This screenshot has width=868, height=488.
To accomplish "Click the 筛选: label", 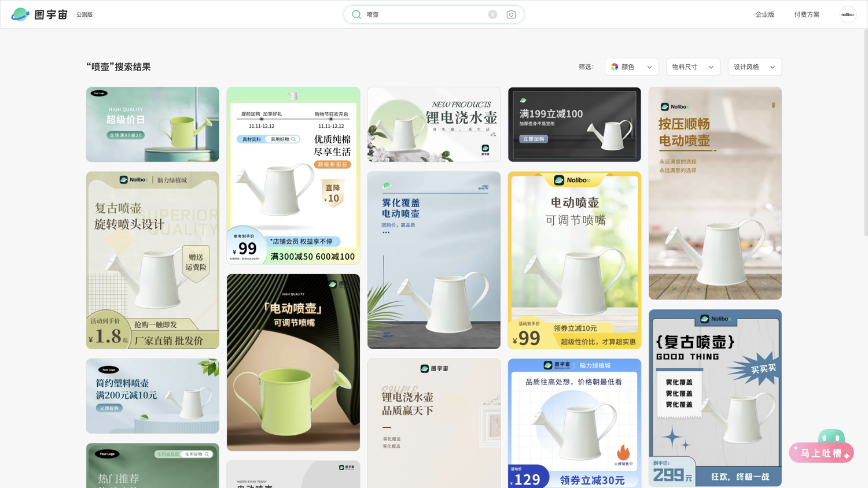I will [586, 67].
